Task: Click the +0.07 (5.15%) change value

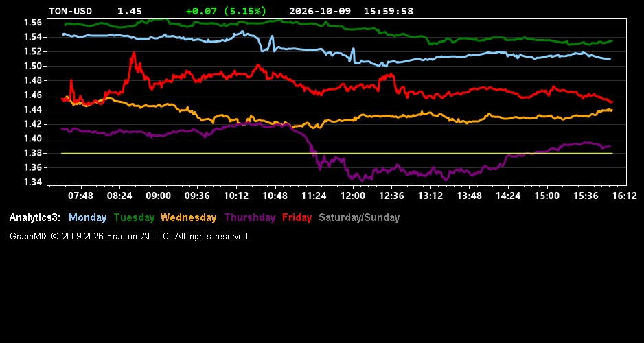Action: [x=226, y=11]
